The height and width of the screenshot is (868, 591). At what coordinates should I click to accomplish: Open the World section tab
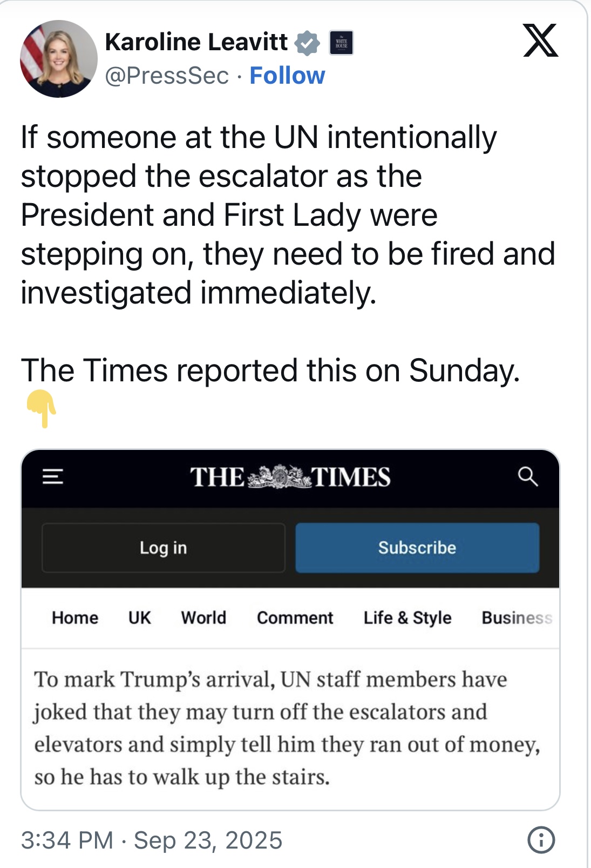coord(203,617)
